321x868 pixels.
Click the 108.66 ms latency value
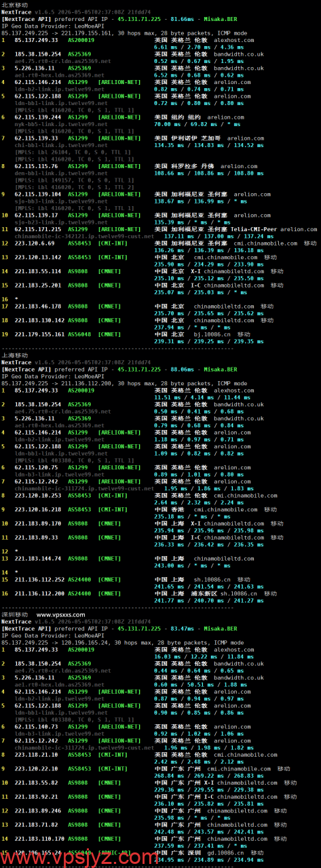tap(167, 173)
